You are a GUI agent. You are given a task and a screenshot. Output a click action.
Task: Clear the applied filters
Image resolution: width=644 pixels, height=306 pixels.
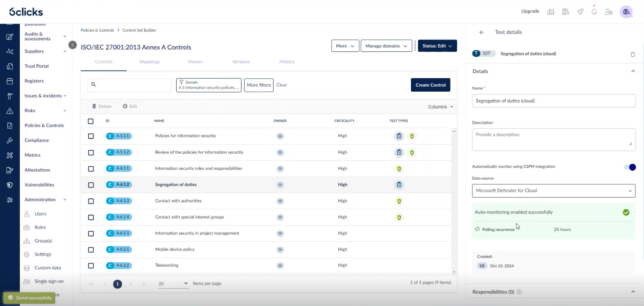tap(282, 85)
